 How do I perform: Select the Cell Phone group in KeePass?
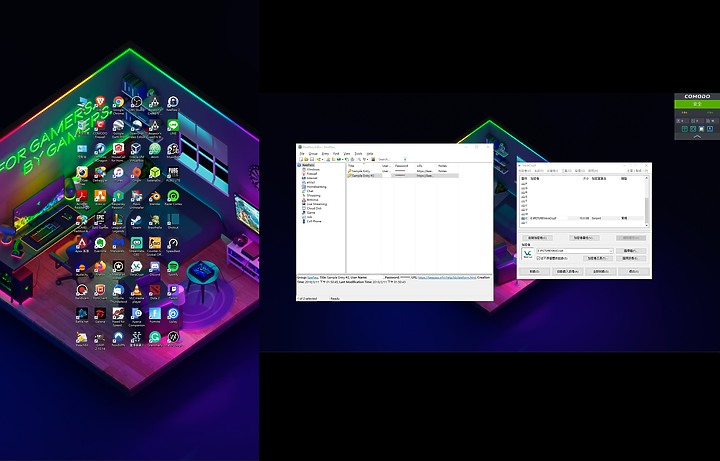tap(314, 221)
